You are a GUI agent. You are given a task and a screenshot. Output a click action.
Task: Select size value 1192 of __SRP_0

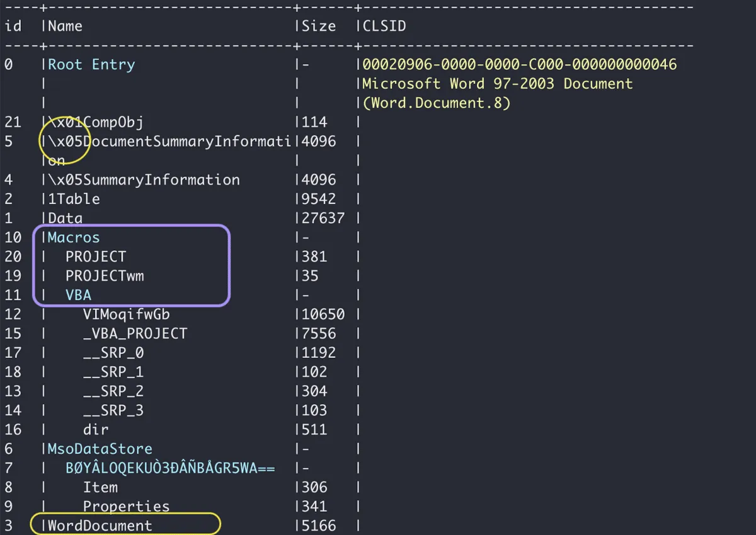[318, 353]
